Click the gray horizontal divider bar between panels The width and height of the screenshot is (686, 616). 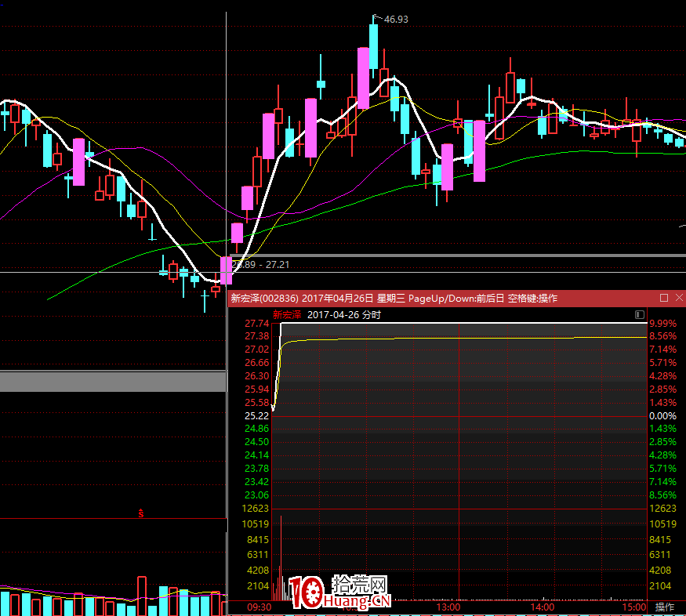pyautogui.click(x=113, y=382)
